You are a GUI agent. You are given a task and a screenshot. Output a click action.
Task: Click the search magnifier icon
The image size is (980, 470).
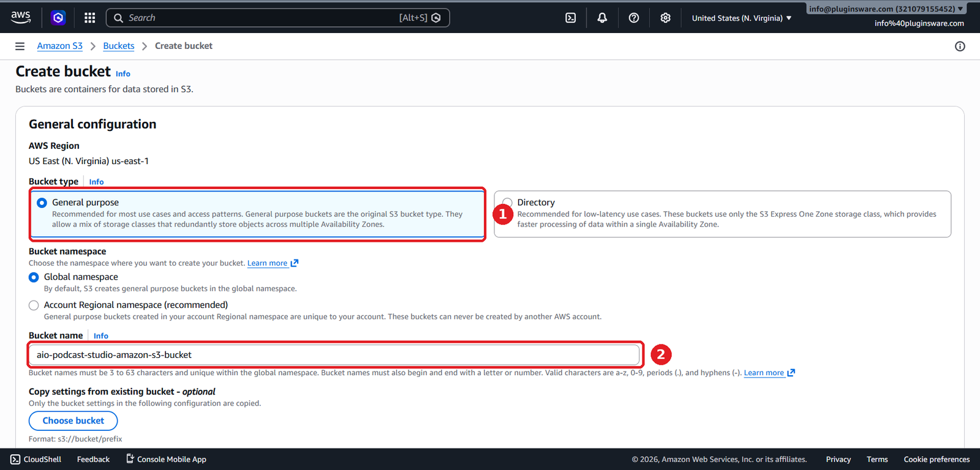(x=119, y=18)
